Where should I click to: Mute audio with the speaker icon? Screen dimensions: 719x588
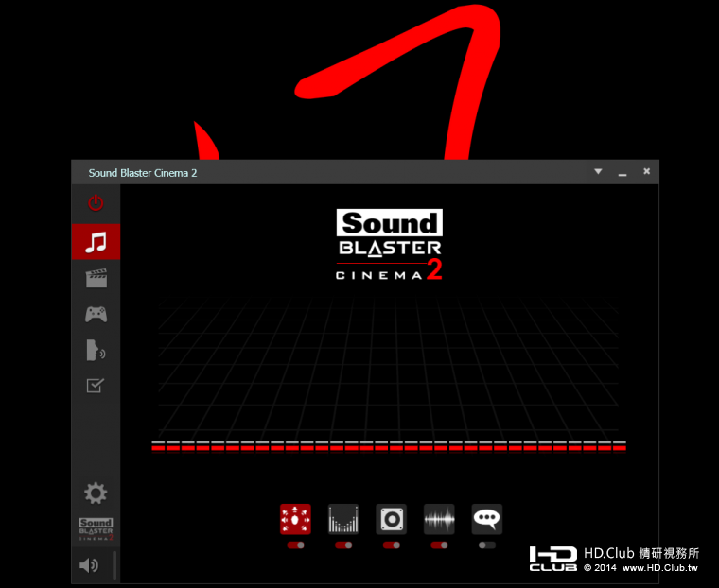pos(89,565)
